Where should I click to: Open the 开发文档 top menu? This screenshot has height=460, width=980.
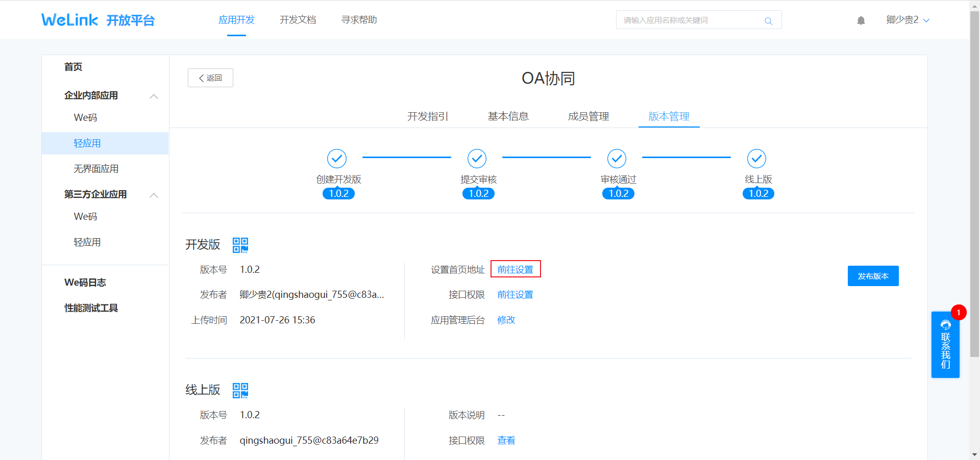(x=298, y=20)
